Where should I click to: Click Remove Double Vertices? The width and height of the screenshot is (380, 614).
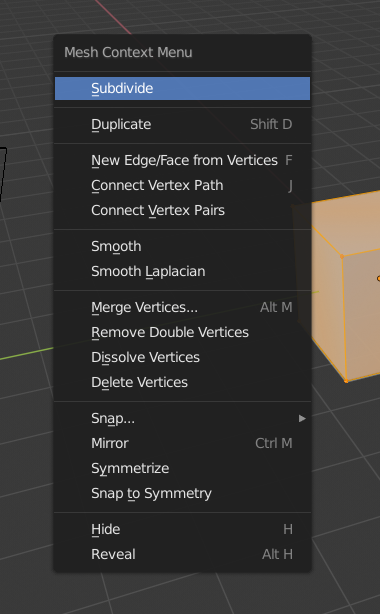182,332
